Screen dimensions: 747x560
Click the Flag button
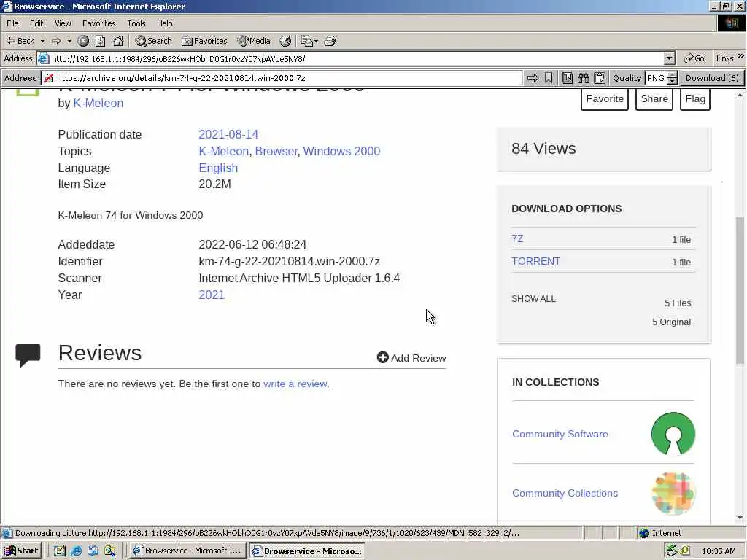point(695,99)
